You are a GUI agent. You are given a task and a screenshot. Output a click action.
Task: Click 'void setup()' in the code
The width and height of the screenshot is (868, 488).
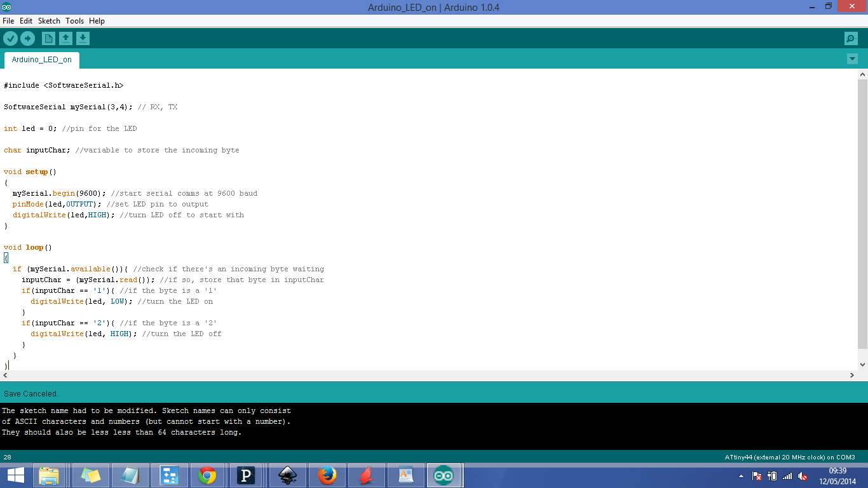(x=31, y=172)
